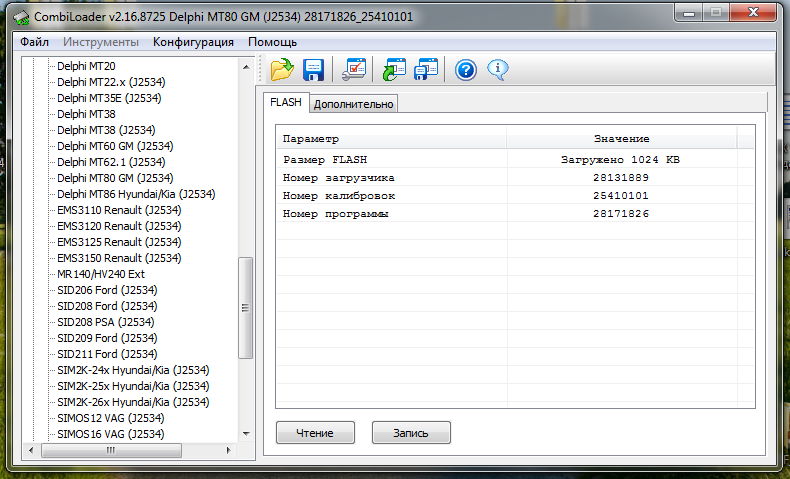Click the Параметр column header
790x479 pixels.
[311, 138]
